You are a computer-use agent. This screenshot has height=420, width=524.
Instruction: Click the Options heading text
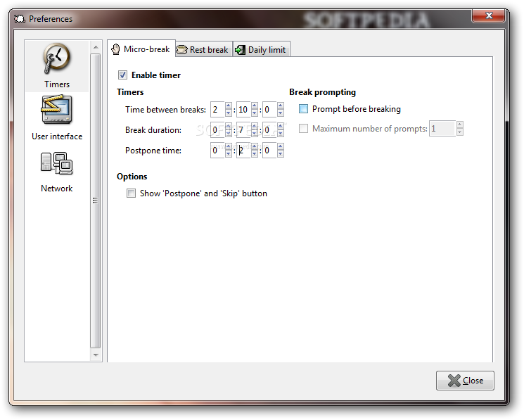[132, 176]
